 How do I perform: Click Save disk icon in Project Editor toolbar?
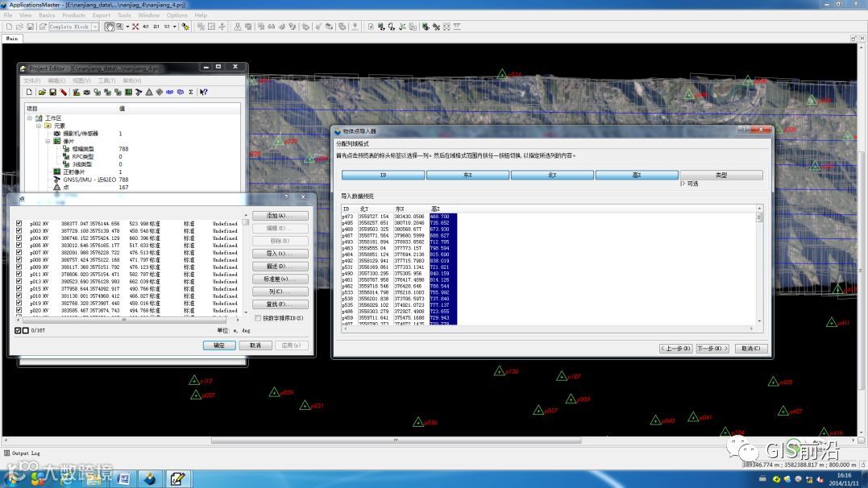pos(52,93)
